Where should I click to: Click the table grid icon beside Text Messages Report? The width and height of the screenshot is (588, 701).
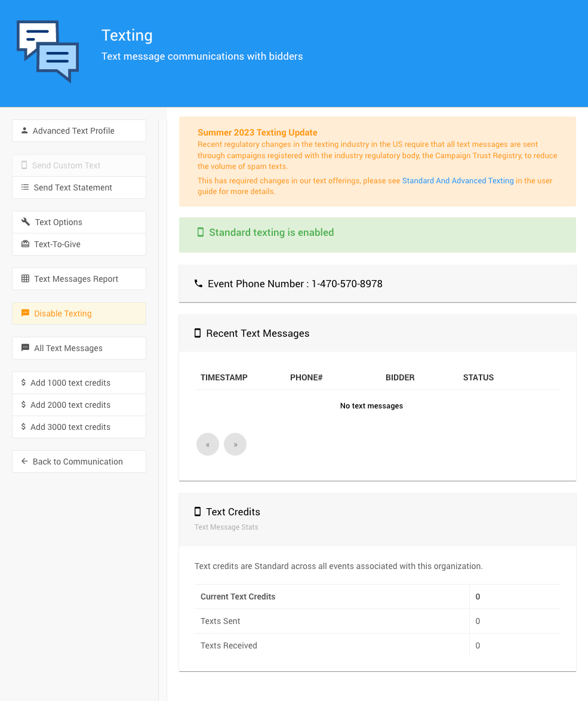[x=25, y=279]
